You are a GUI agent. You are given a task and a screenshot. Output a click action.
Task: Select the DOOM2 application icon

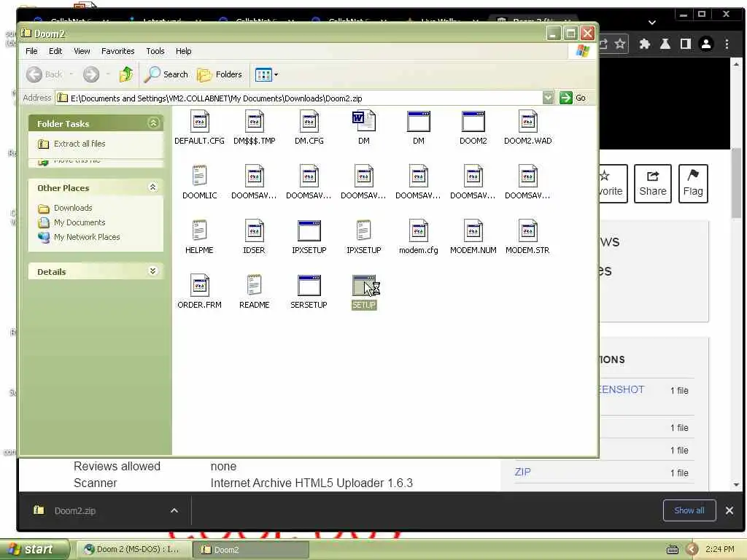473,122
